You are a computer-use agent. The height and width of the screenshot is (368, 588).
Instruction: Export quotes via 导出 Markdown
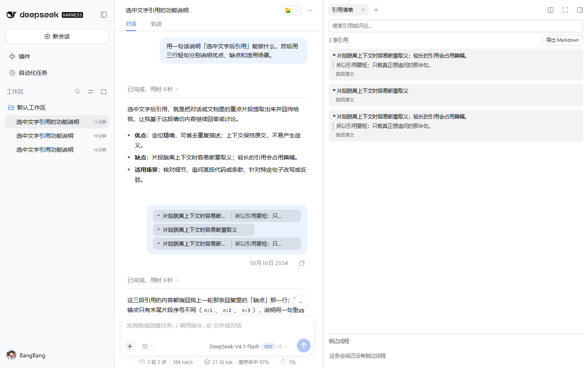(563, 40)
